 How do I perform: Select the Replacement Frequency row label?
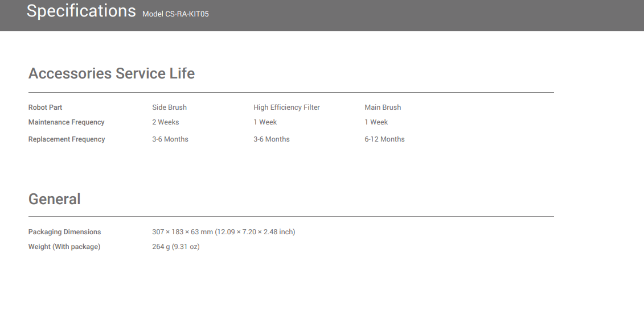click(67, 139)
